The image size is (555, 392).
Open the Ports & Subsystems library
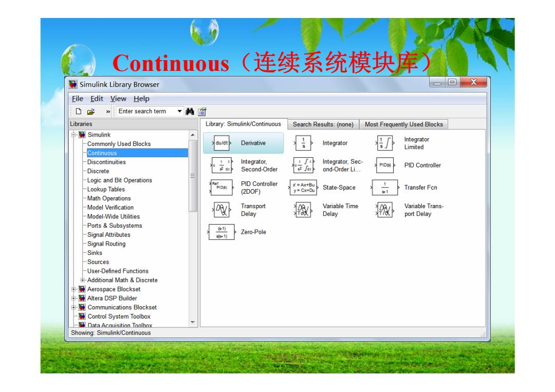115,226
